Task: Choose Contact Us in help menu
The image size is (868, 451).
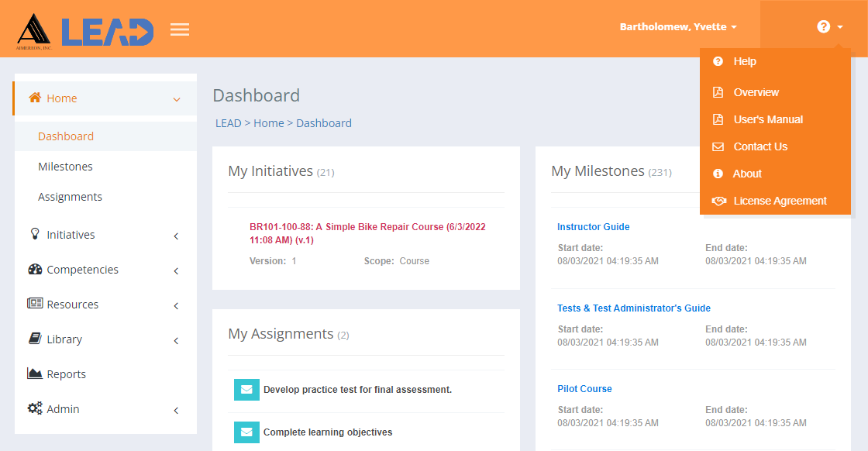Action: click(760, 146)
